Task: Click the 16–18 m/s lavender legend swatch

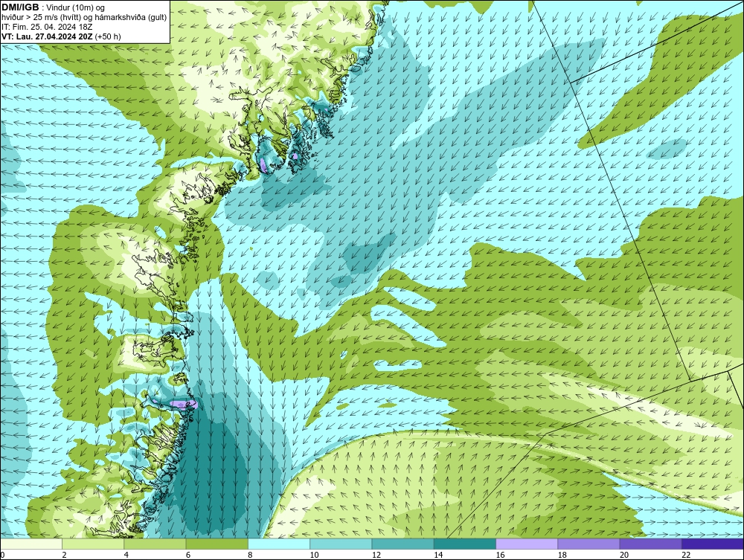Action: [527, 544]
